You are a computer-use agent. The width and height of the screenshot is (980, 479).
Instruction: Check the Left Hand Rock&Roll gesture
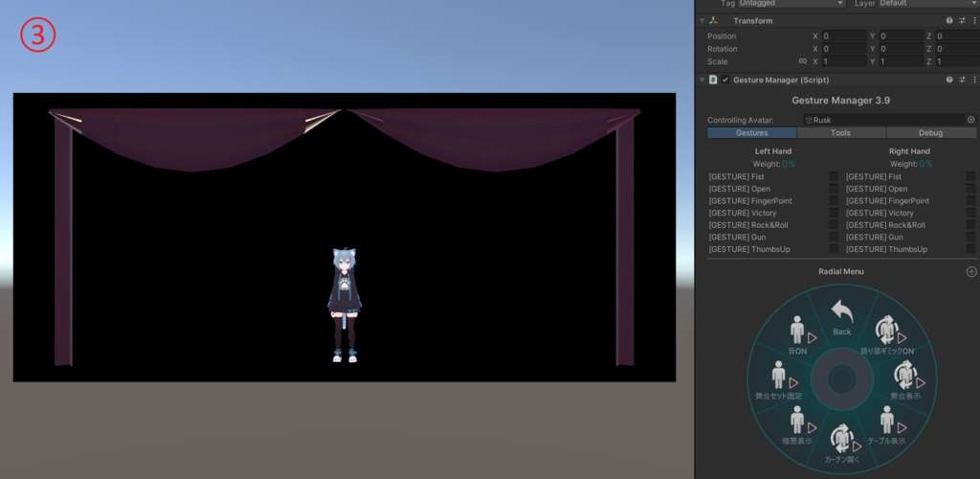pos(834,225)
